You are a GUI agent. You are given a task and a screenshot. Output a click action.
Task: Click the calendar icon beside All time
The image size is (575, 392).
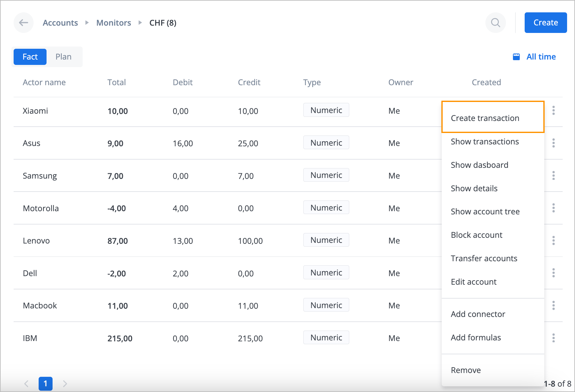[516, 57]
